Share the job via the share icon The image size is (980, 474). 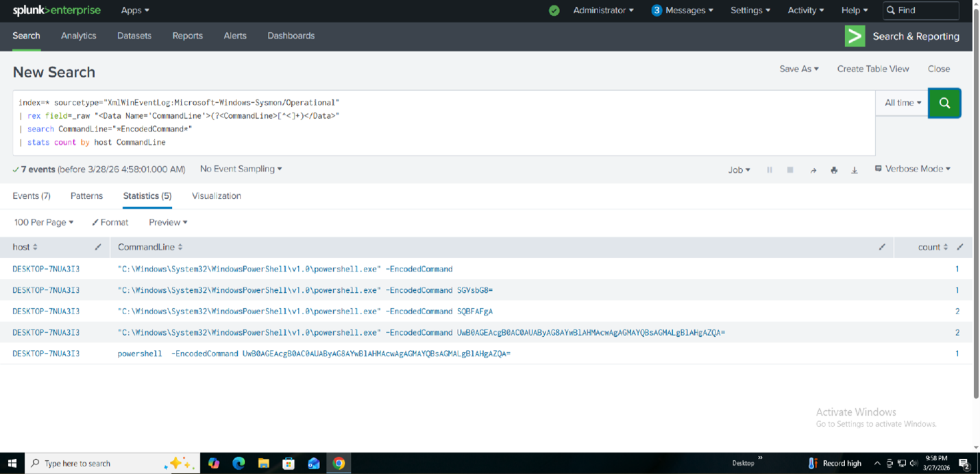click(814, 169)
